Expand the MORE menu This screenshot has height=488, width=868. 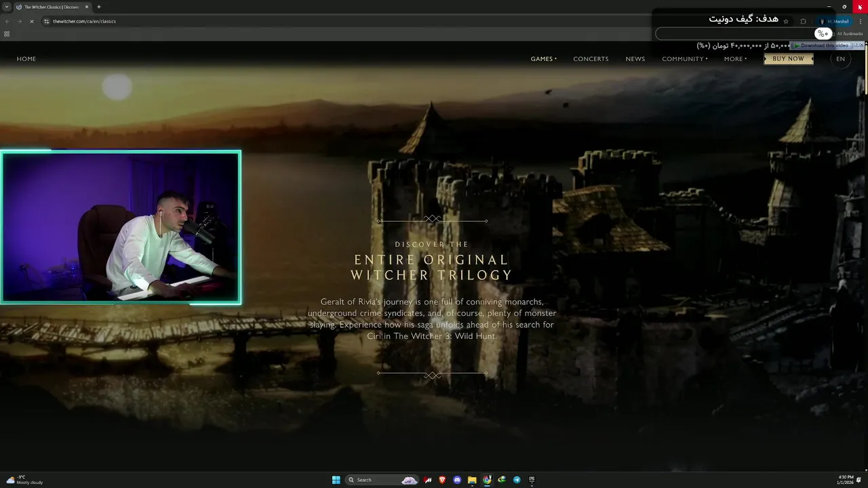(x=735, y=59)
